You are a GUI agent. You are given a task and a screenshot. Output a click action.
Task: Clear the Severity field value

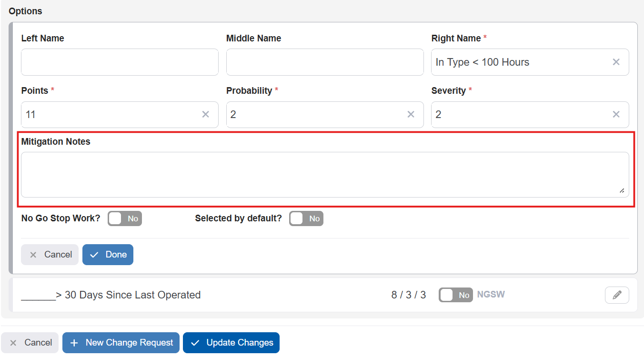616,115
